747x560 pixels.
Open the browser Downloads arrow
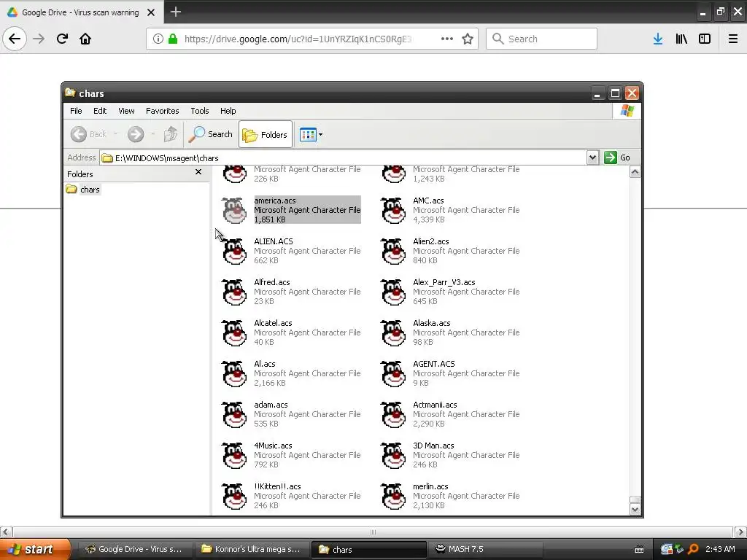pyautogui.click(x=658, y=39)
